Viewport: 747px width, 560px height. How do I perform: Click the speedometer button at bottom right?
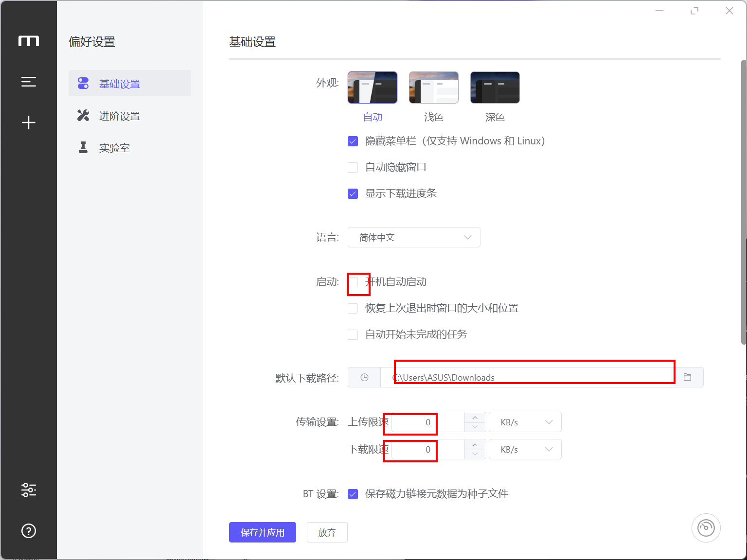[706, 528]
